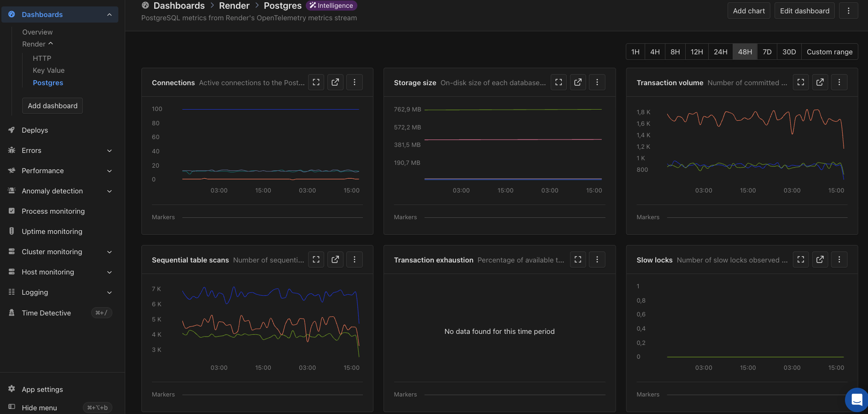Open Transaction volume three-dot menu
This screenshot has width=868, height=414.
pos(839,82)
